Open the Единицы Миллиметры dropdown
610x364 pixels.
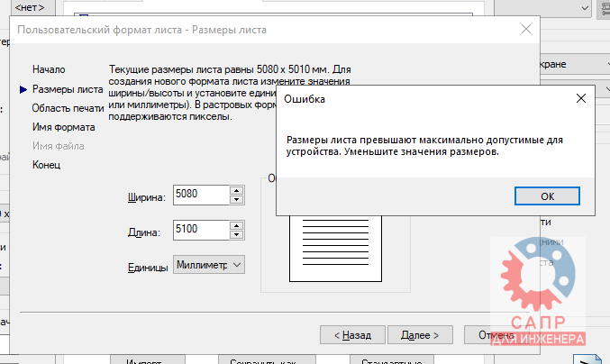click(209, 265)
